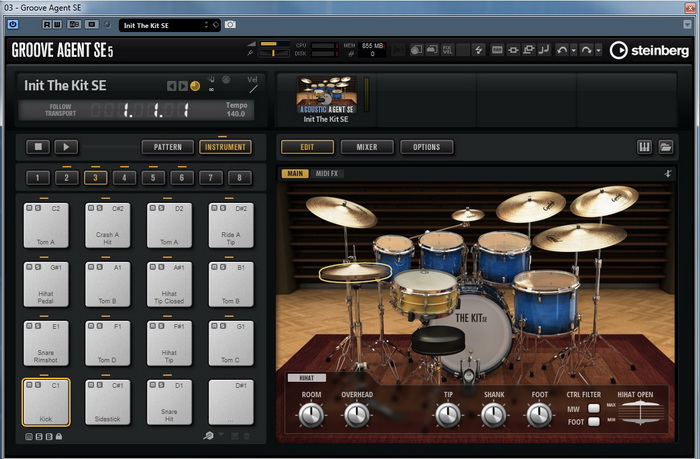Switch to the Main sub-tab
Viewport: 700px width, 459px height.
point(295,173)
